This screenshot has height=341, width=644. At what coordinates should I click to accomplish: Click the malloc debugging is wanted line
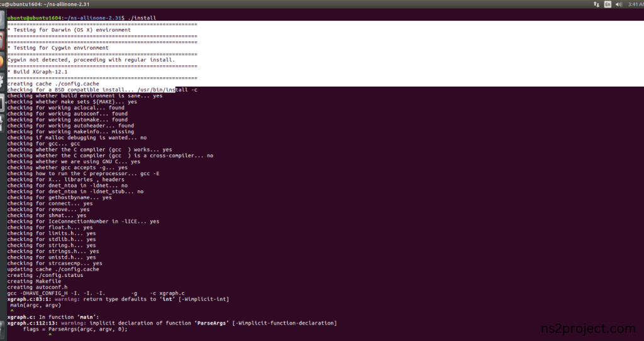pos(77,138)
